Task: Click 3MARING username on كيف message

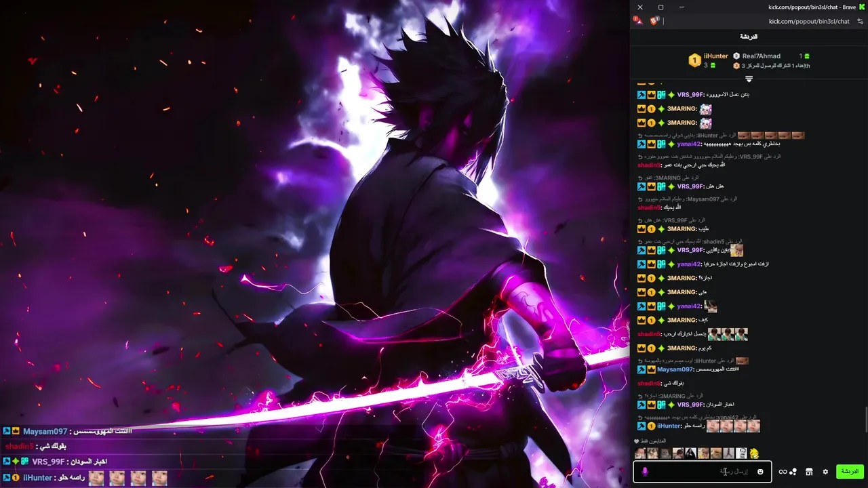Action: click(x=682, y=320)
